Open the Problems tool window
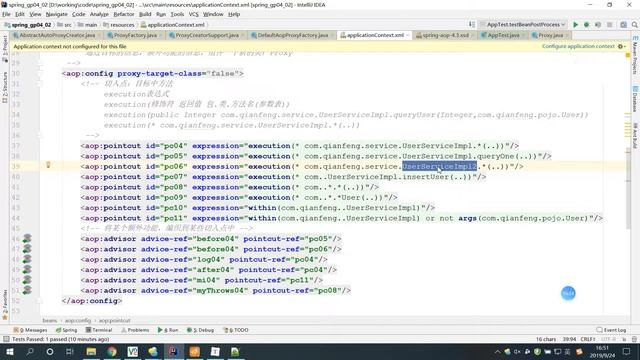This screenshot has height=360, width=640. point(135,330)
